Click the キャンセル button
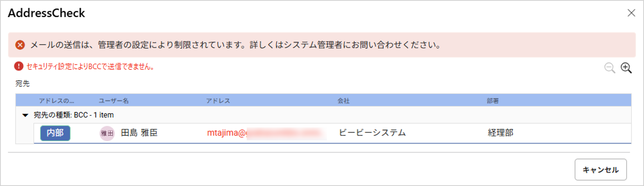Screen dimensions: 644x186 600,170
